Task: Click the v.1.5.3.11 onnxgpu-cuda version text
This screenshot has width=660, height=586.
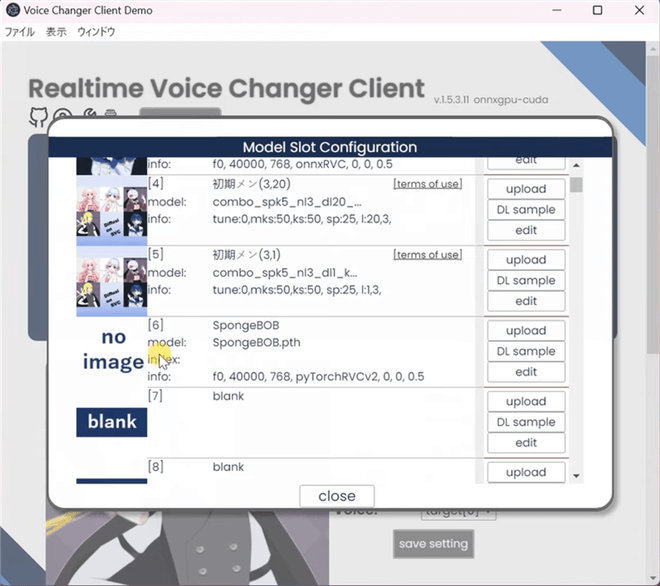Action: 491,100
